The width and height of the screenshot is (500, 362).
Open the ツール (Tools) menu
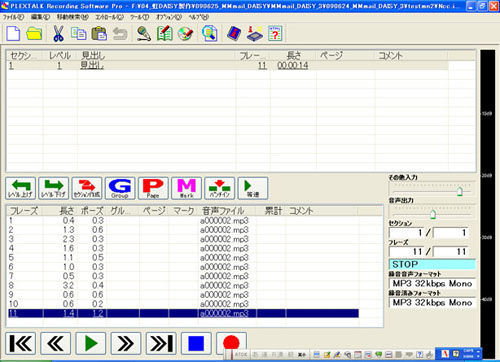[x=139, y=17]
